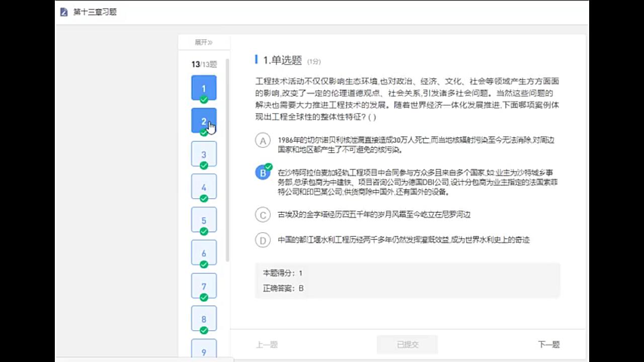Click the exercise document icon beside 第十三章习题
The width and height of the screenshot is (644, 362).
[64, 12]
